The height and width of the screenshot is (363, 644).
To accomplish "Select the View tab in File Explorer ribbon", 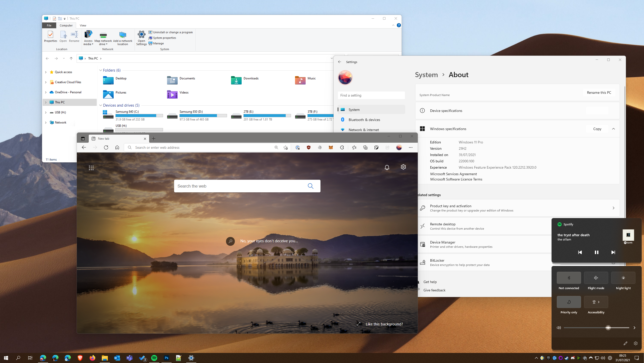I will 83,25.
